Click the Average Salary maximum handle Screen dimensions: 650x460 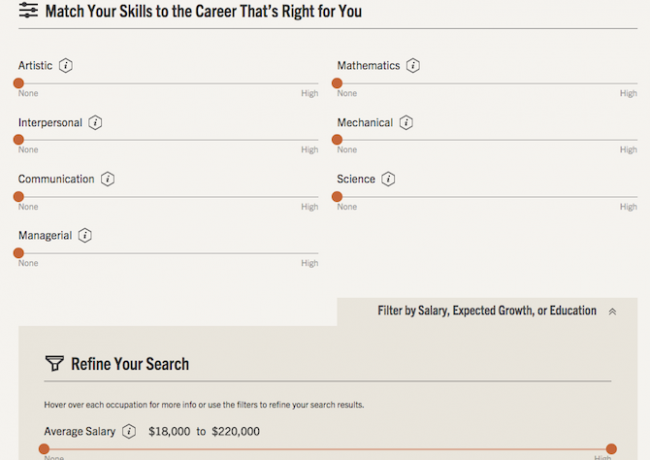611,449
